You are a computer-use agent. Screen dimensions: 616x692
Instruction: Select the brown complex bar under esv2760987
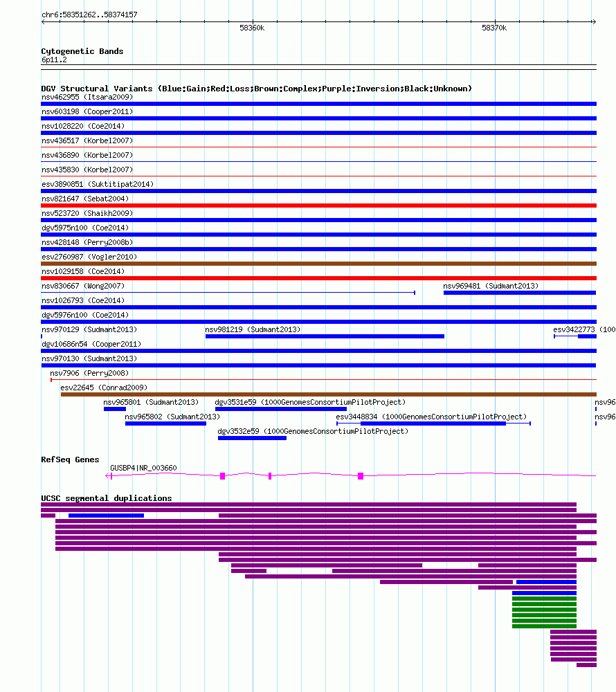(x=318, y=264)
